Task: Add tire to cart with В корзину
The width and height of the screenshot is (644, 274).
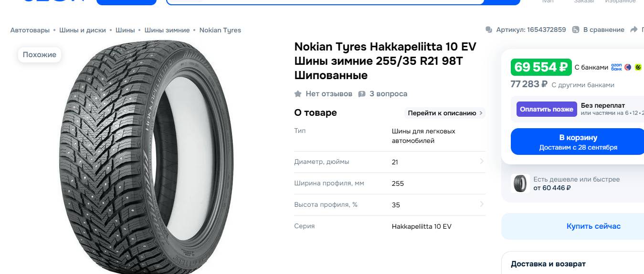Action: click(x=578, y=142)
